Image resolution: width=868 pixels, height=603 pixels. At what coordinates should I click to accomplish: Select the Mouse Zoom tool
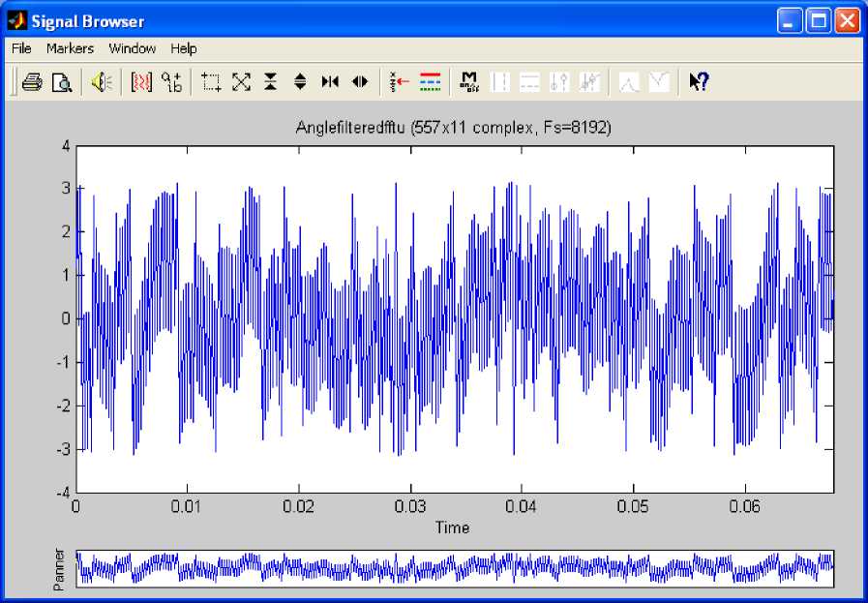click(x=212, y=83)
